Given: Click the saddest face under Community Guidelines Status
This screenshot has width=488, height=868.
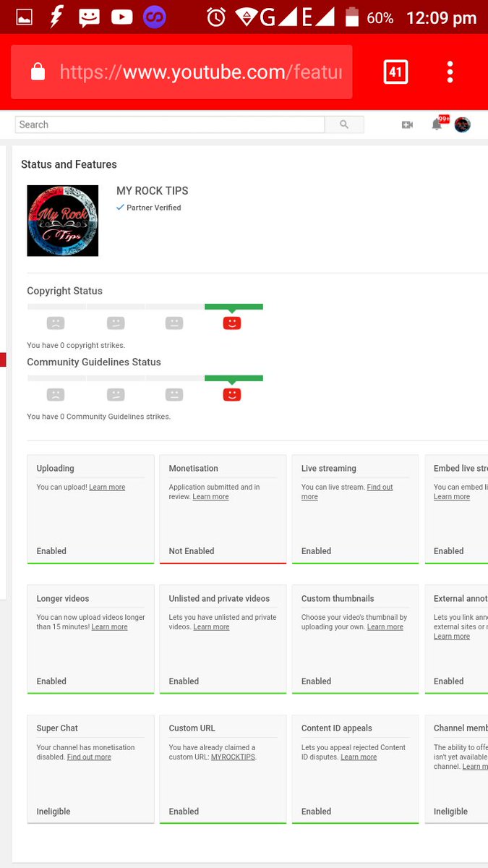Looking at the screenshot, I should pos(56,394).
